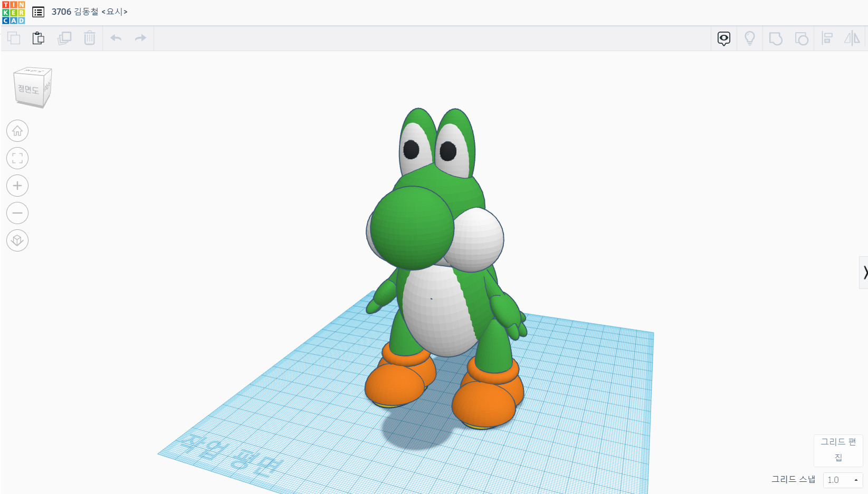868x494 pixels.
Task: Click the Fit all in view button
Action: pyautogui.click(x=17, y=158)
